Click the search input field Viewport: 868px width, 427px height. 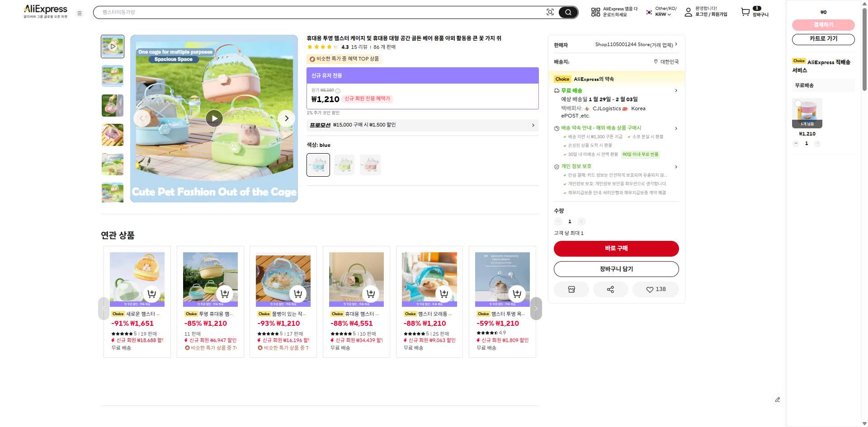point(316,12)
